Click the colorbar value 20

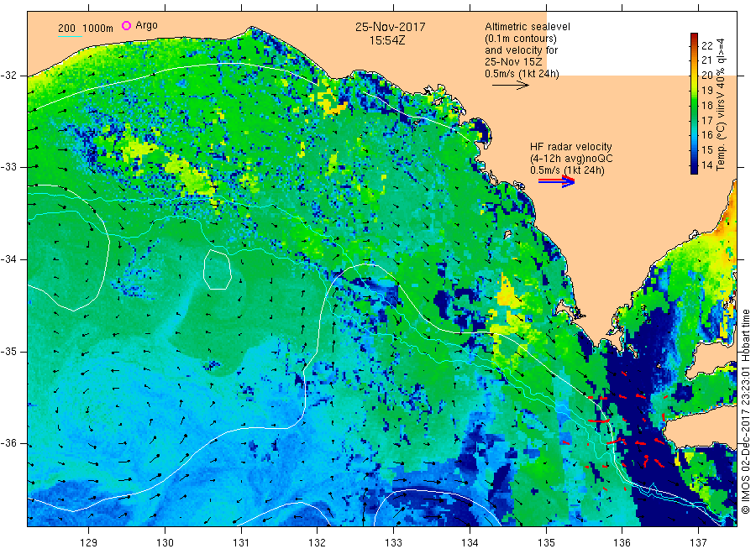coord(706,76)
